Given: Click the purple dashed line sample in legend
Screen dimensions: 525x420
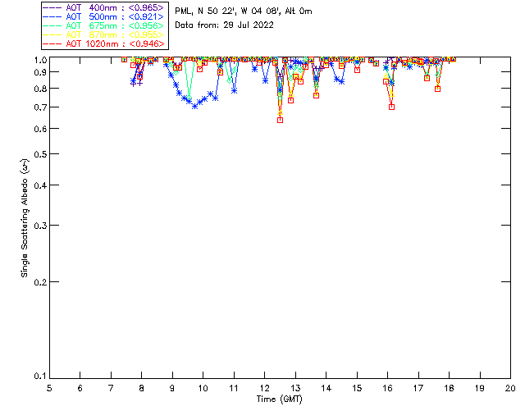Looking at the screenshot, I should pyautogui.click(x=52, y=7).
